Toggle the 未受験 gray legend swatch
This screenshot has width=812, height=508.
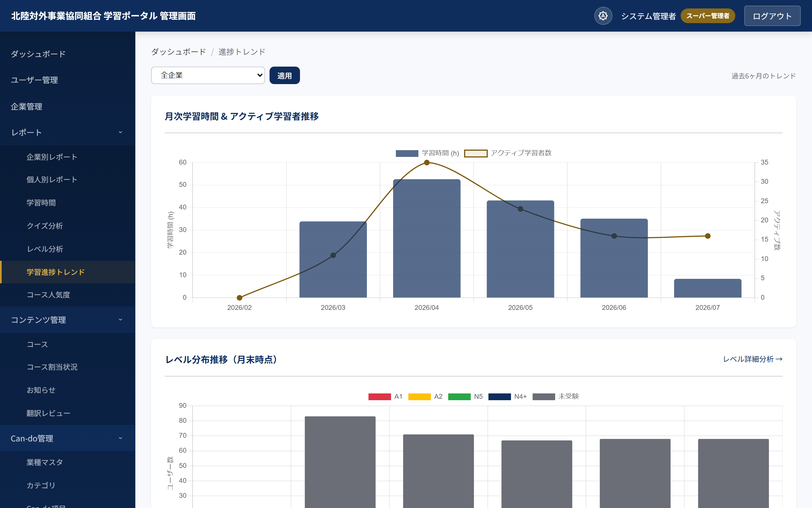click(x=544, y=397)
